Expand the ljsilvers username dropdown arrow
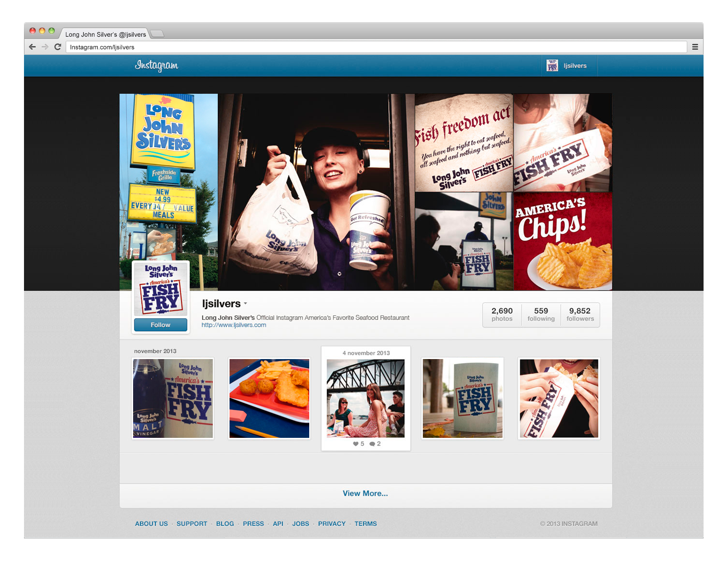The width and height of the screenshot is (728, 566). click(245, 303)
